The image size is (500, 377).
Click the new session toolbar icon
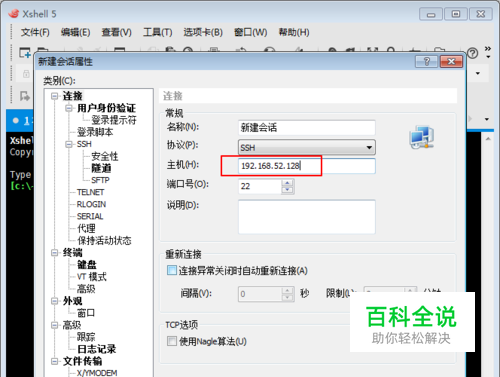coord(25,52)
